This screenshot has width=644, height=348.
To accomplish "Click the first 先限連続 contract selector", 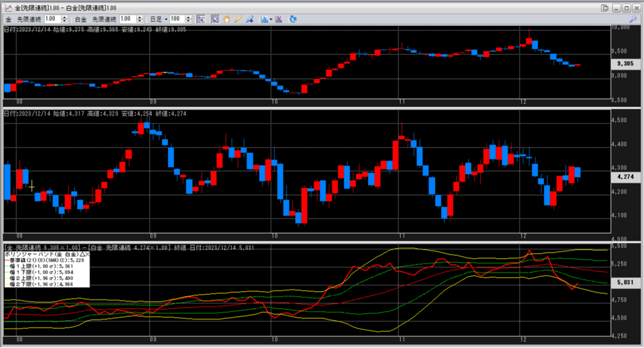I will pyautogui.click(x=29, y=19).
